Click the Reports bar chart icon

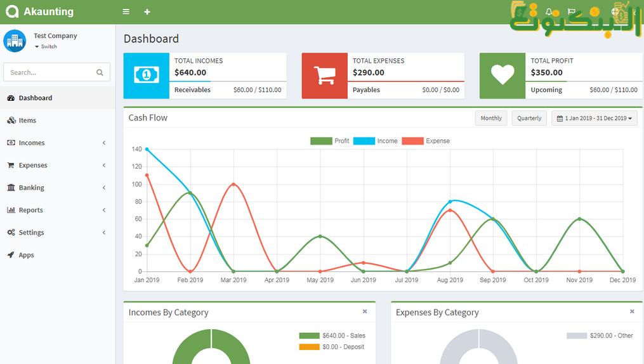coord(11,210)
